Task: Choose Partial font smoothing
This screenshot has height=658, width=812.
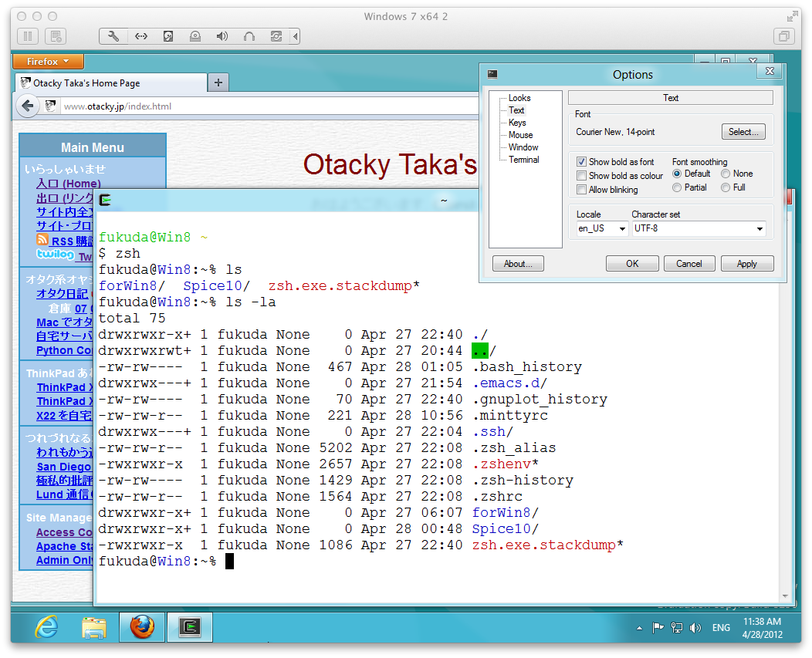Action: pyautogui.click(x=677, y=187)
